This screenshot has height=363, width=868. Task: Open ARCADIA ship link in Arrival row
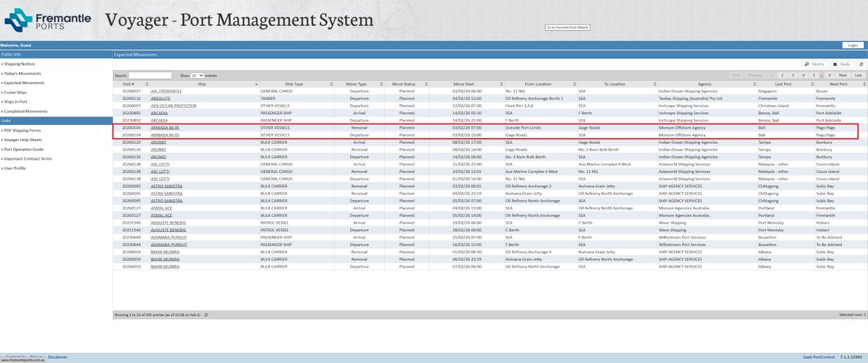(x=159, y=112)
